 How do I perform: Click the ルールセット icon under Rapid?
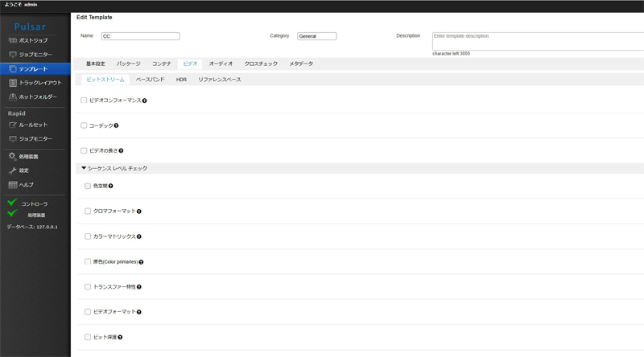coord(13,125)
